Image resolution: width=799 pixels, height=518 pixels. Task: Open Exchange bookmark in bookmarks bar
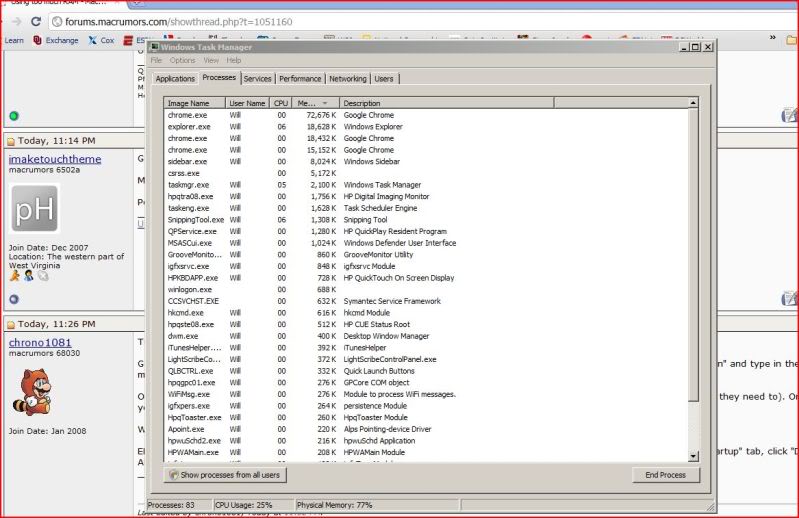click(x=56, y=40)
